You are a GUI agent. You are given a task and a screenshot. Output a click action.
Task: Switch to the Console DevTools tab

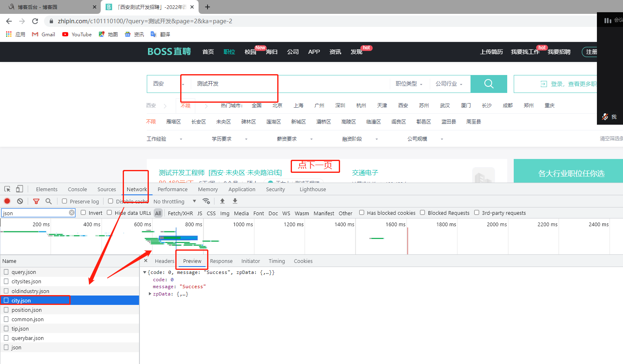77,189
